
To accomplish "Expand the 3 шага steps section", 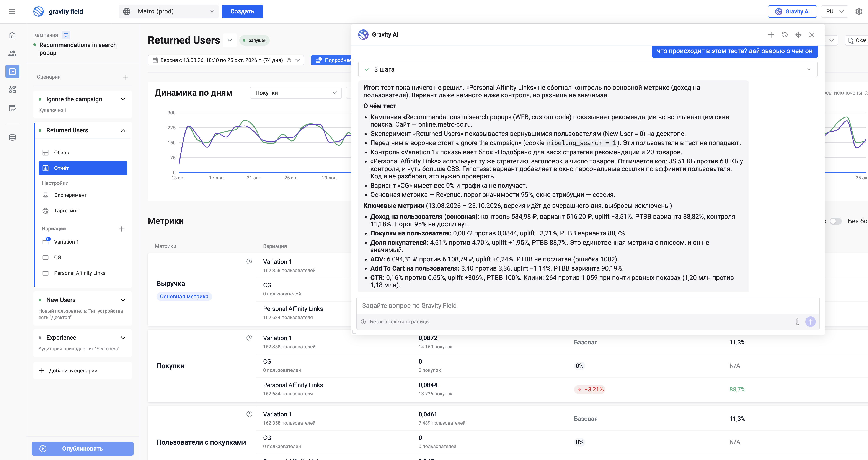I will [x=588, y=69].
